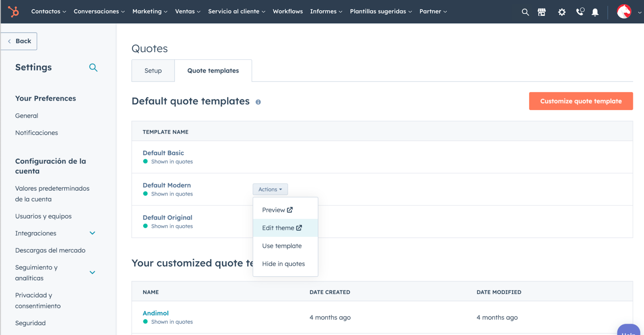The width and height of the screenshot is (644, 335).
Task: Open the calling phone icon
Action: [580, 12]
